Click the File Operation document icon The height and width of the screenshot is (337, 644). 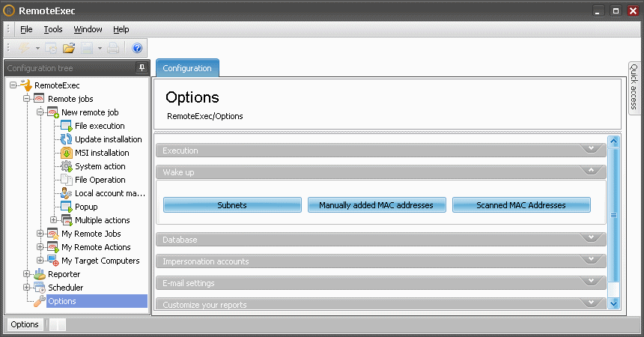[x=67, y=180]
